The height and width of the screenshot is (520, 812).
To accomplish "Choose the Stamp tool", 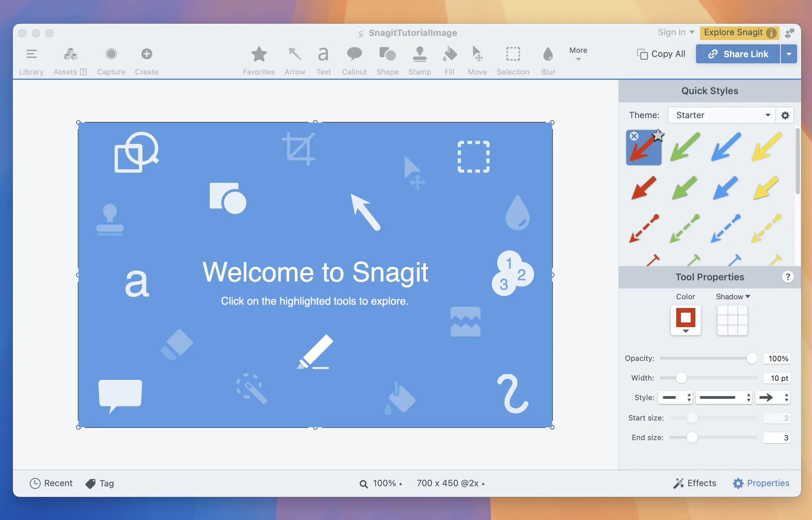I will (x=419, y=60).
